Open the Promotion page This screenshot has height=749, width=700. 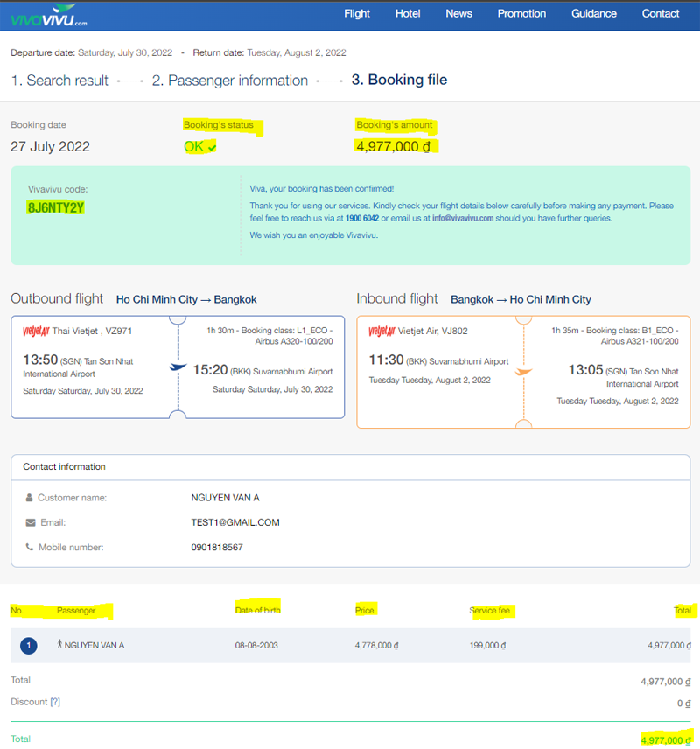(521, 14)
